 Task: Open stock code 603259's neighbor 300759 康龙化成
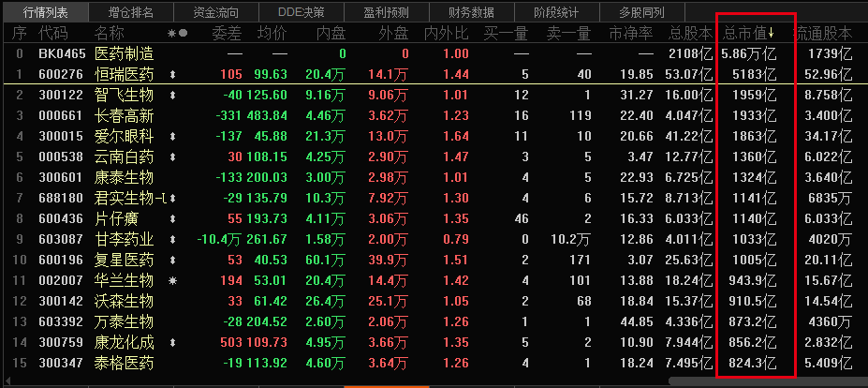point(124,342)
